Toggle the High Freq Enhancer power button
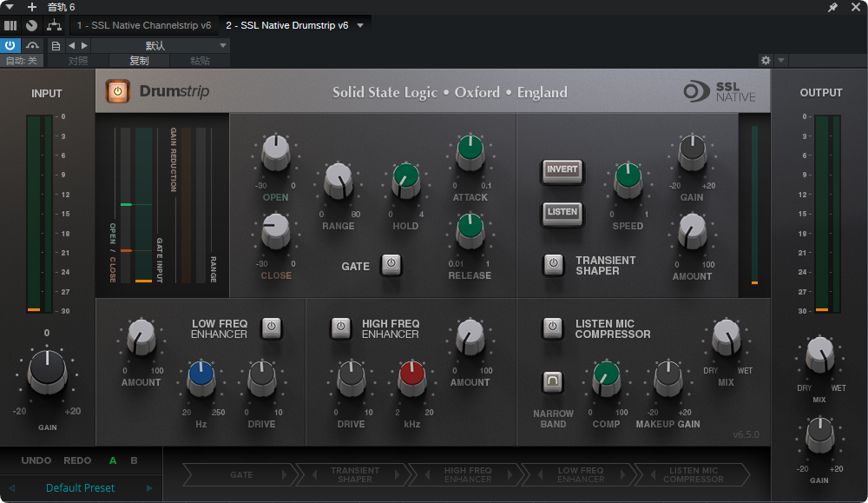This screenshot has width=868, height=503. [x=341, y=328]
